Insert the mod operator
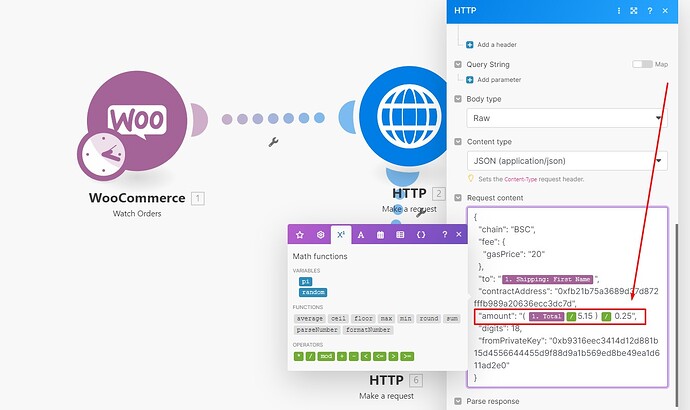690x410 pixels. pyautogui.click(x=326, y=356)
